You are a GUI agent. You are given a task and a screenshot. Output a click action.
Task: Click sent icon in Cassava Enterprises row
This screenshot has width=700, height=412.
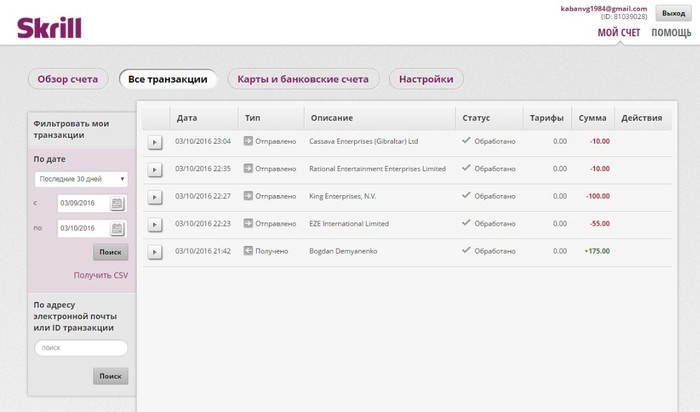[248, 141]
